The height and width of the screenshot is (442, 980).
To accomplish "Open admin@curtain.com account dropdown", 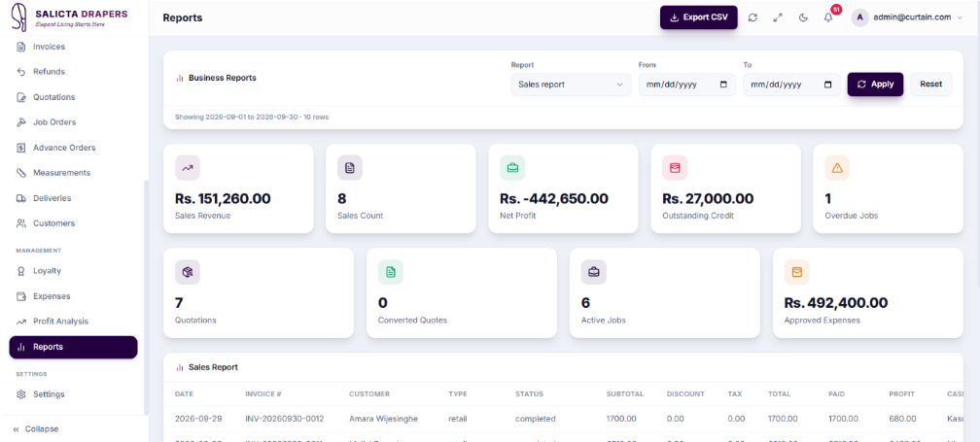I will pos(907,17).
